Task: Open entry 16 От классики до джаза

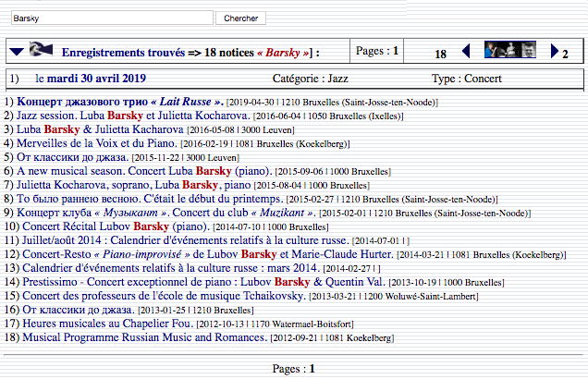Action: coord(78,310)
